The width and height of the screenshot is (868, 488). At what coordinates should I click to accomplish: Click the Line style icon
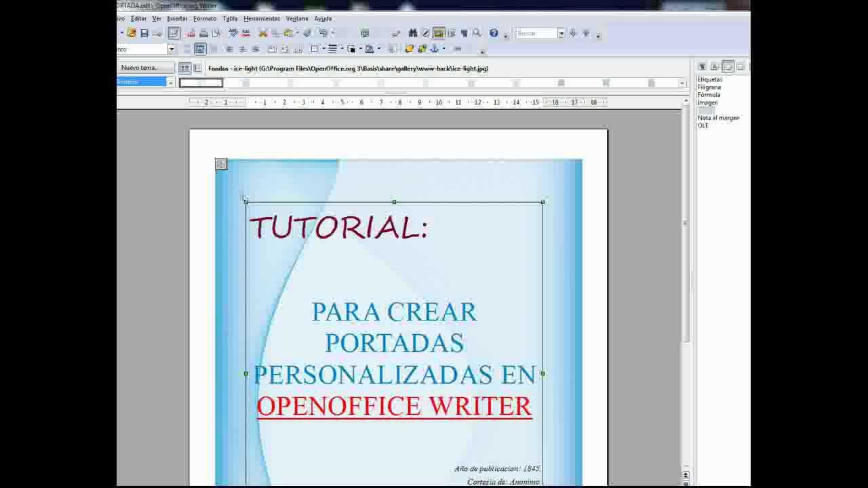click(332, 49)
